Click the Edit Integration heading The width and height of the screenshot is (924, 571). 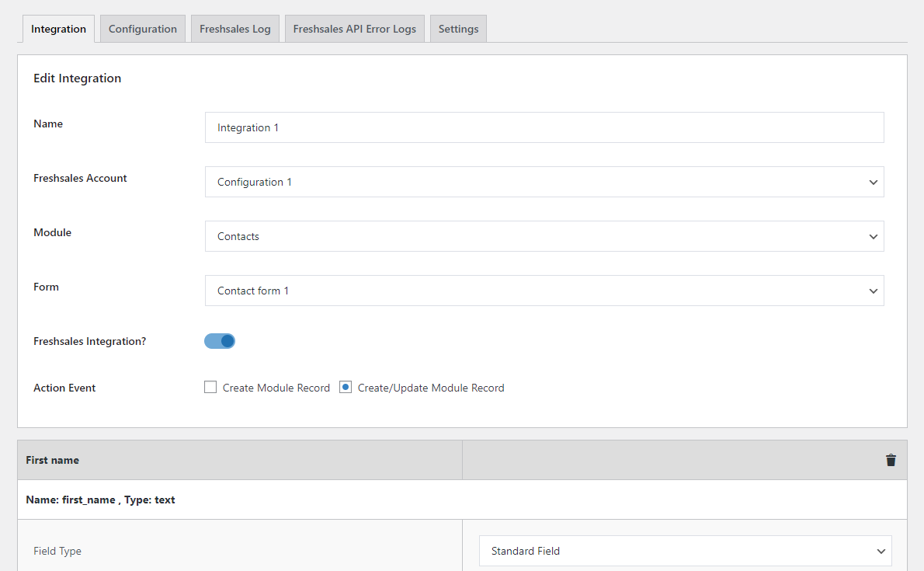(x=77, y=78)
